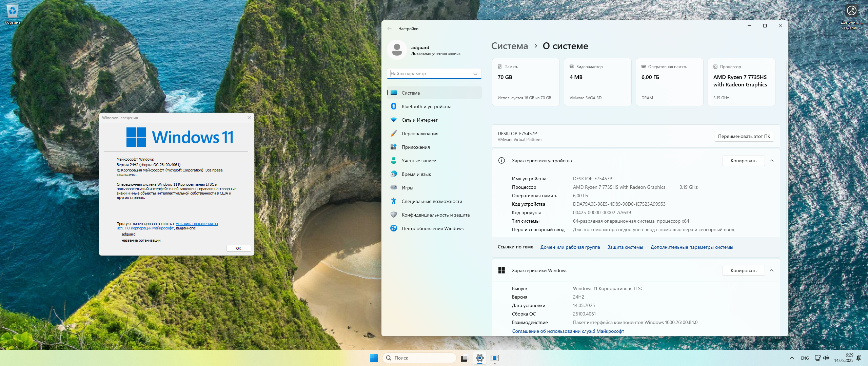Viewport: 868px width, 366px height.
Task: Open Учетные записи settings
Action: click(434, 161)
